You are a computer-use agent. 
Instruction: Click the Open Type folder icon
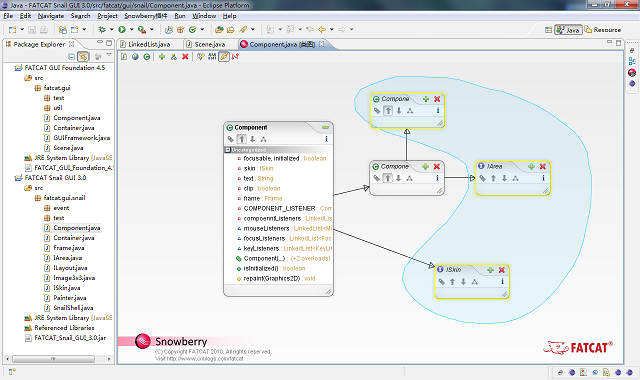(219, 29)
